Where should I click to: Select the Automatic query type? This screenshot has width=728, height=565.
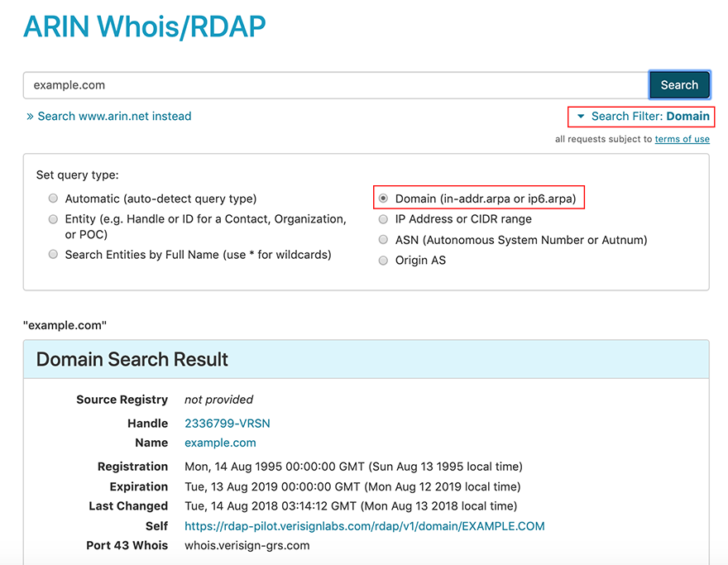[53, 198]
